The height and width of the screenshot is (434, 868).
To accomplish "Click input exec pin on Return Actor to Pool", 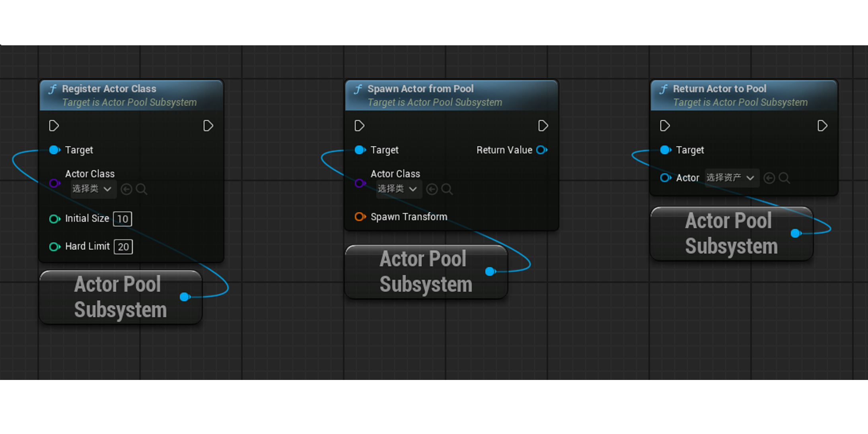I will [665, 126].
